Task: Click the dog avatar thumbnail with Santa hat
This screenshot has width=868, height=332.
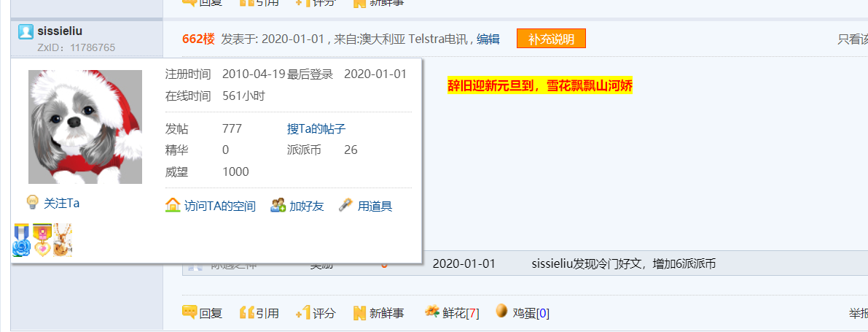Action: 85,127
